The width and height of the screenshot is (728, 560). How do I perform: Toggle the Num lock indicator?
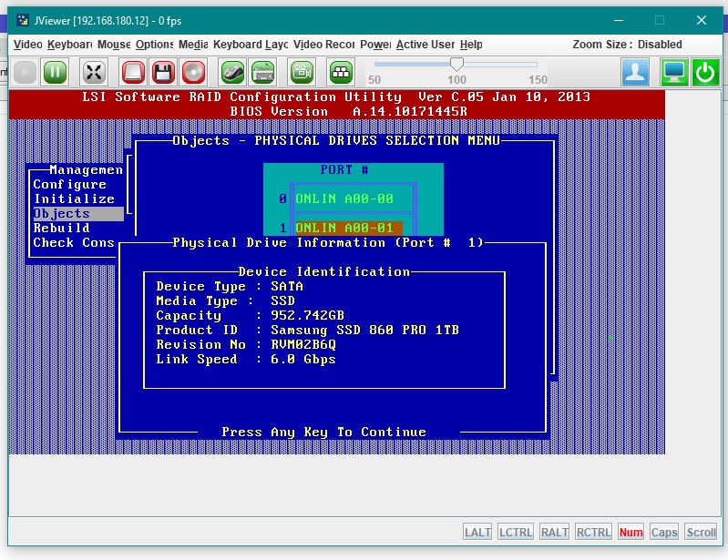coord(631,532)
